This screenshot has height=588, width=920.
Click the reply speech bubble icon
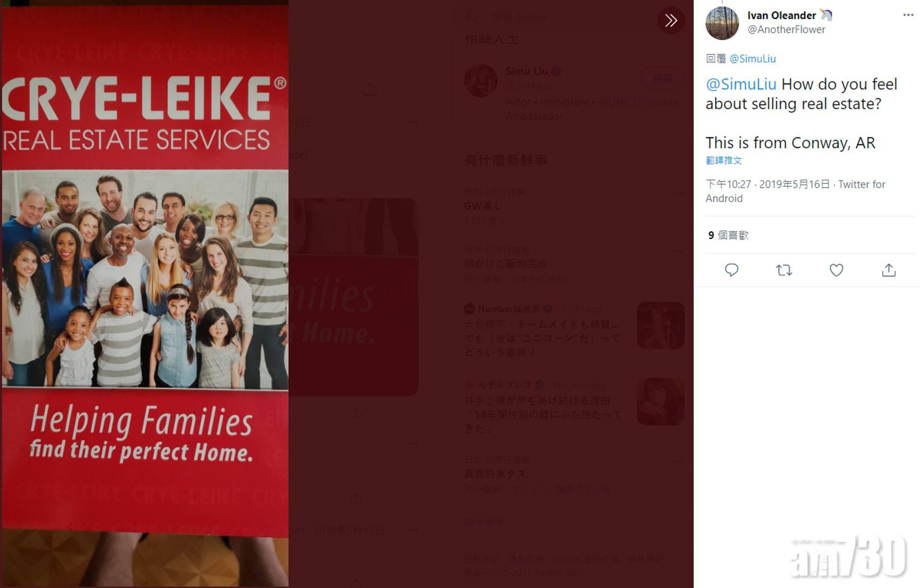731,270
